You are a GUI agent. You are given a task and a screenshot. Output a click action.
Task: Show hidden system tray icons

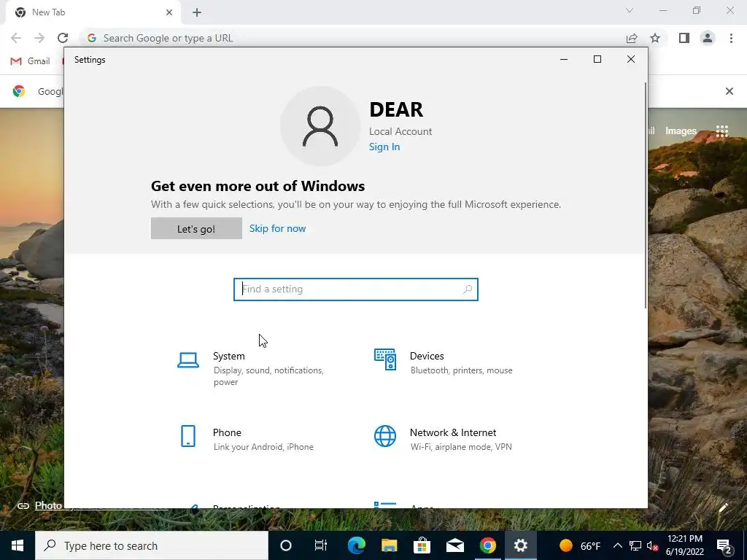coord(617,545)
